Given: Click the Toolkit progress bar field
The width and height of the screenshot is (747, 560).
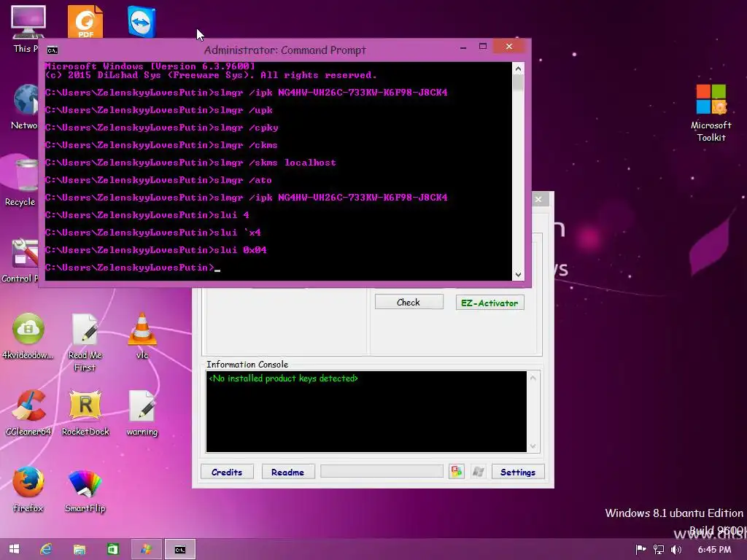Looking at the screenshot, I should [x=382, y=472].
